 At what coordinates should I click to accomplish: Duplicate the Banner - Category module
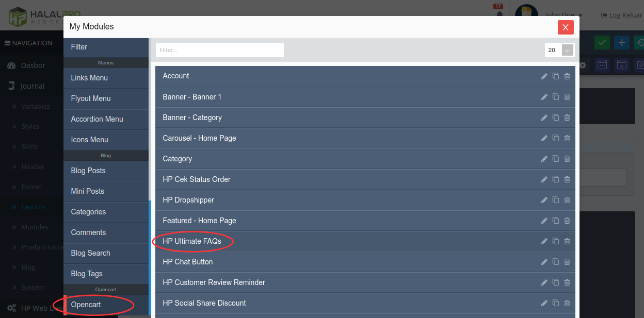tap(555, 118)
